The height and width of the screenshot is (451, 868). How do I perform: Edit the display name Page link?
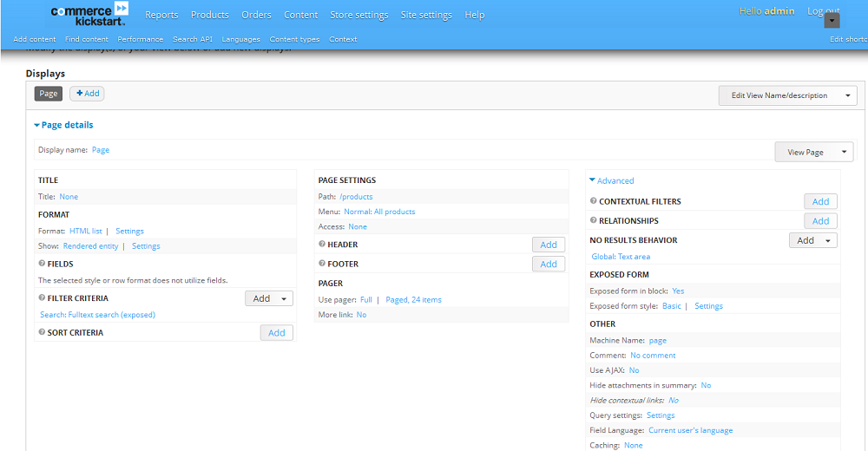point(101,150)
